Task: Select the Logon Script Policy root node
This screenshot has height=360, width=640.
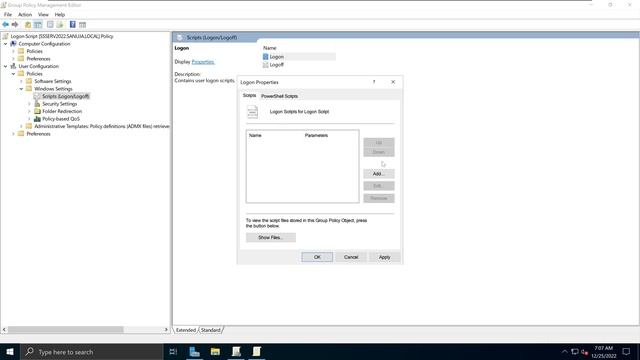Action: point(62,36)
